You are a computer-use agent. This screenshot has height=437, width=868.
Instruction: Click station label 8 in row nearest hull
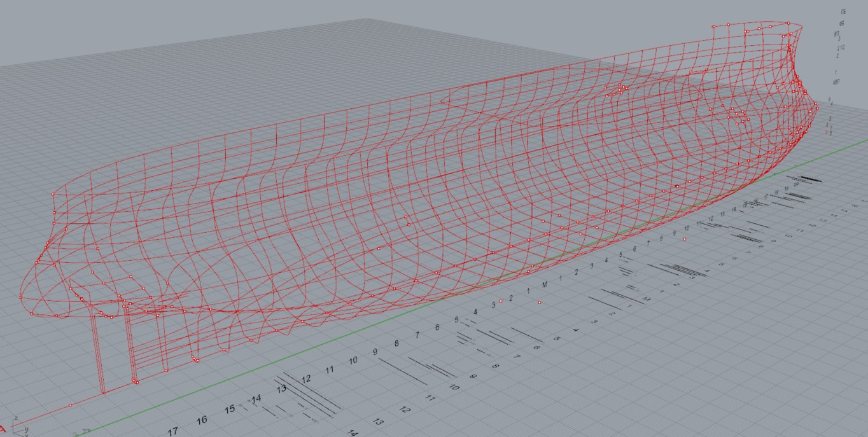(x=396, y=343)
